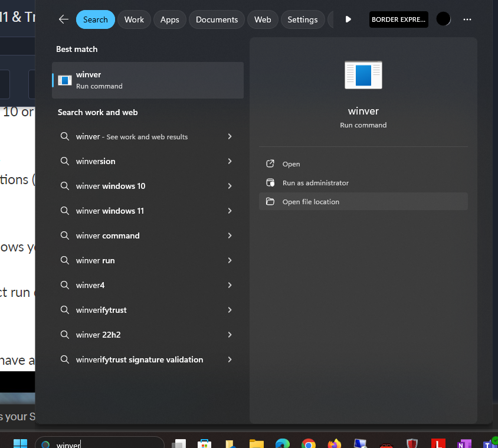Viewport: 498px width, 448px height.
Task: Click the taskbar search box with 'winver'
Action: click(99, 443)
